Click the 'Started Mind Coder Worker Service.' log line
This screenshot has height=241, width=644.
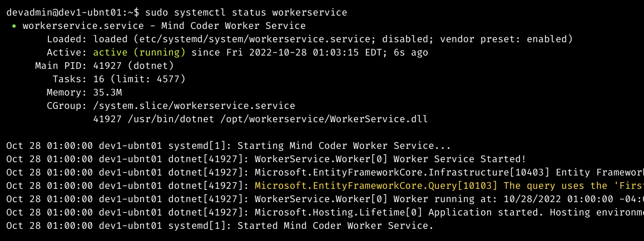pyautogui.click(x=335, y=226)
